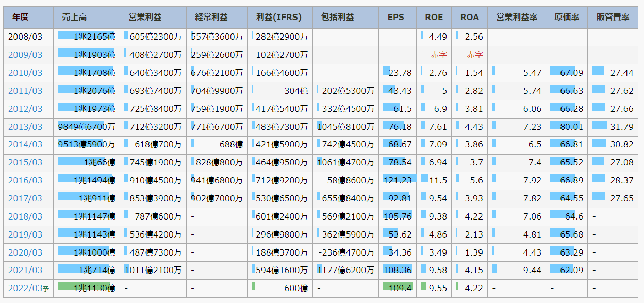Screen dimensions: 644x303
Task: Select operating profit 618億700万
Action: pyautogui.click(x=158, y=145)
